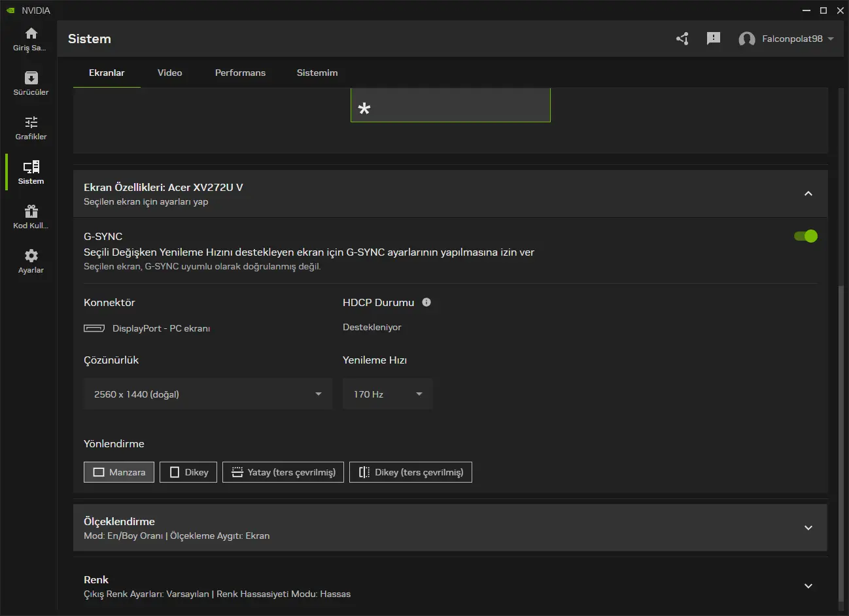Open the Ayarlar gear icon

31,256
